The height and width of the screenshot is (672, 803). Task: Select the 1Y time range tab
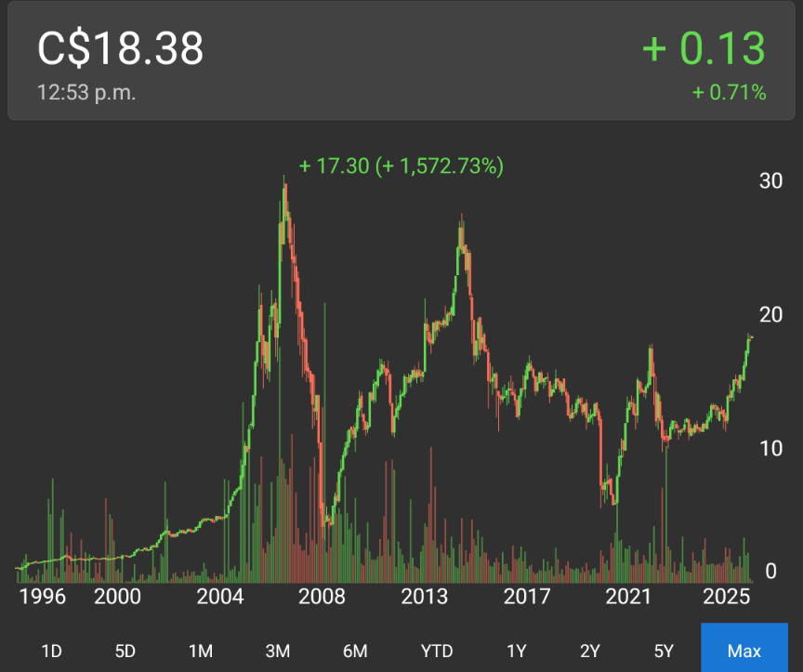(x=516, y=651)
